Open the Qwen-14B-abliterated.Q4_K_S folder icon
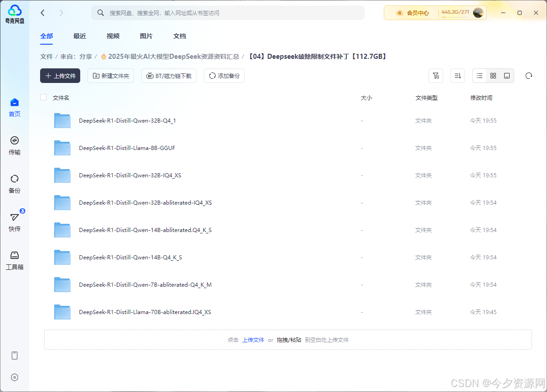 [62, 230]
